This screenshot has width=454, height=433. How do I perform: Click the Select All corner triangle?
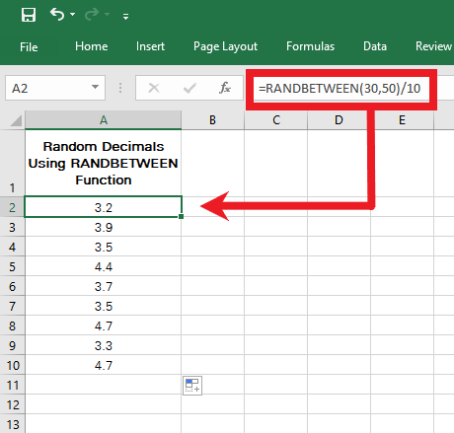[16, 120]
